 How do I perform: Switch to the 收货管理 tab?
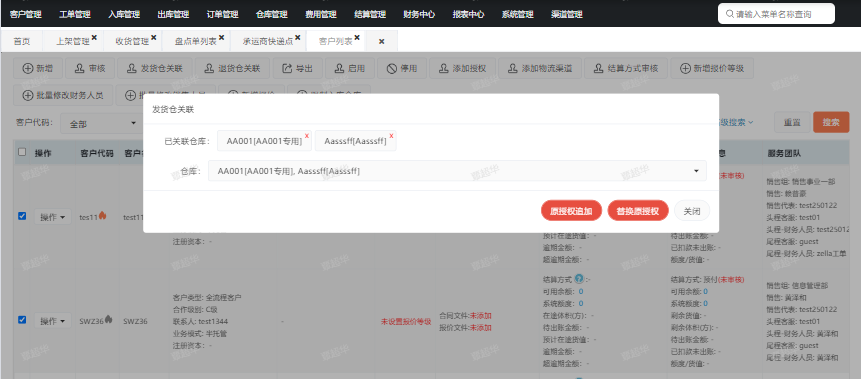coord(132,41)
